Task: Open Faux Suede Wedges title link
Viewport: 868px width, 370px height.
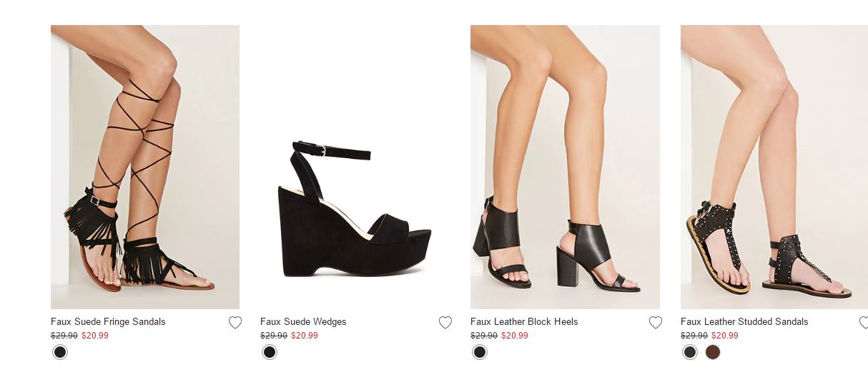Action: [x=303, y=322]
